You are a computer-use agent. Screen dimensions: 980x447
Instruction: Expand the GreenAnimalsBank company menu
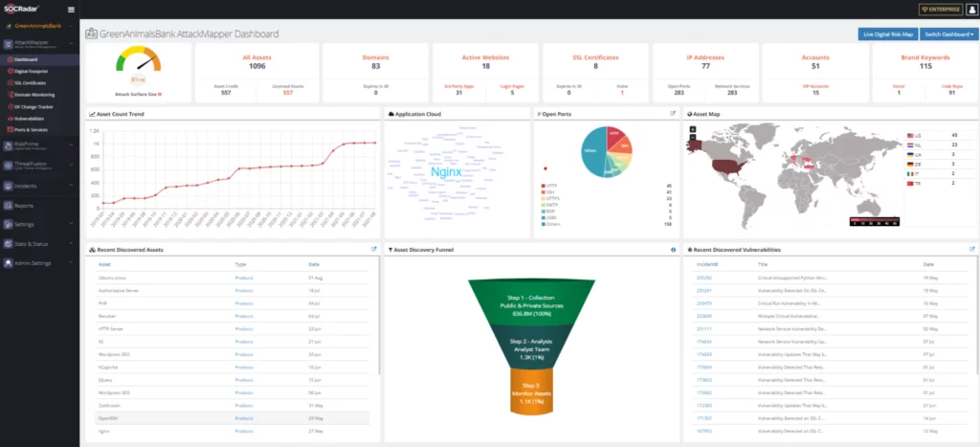click(x=40, y=26)
